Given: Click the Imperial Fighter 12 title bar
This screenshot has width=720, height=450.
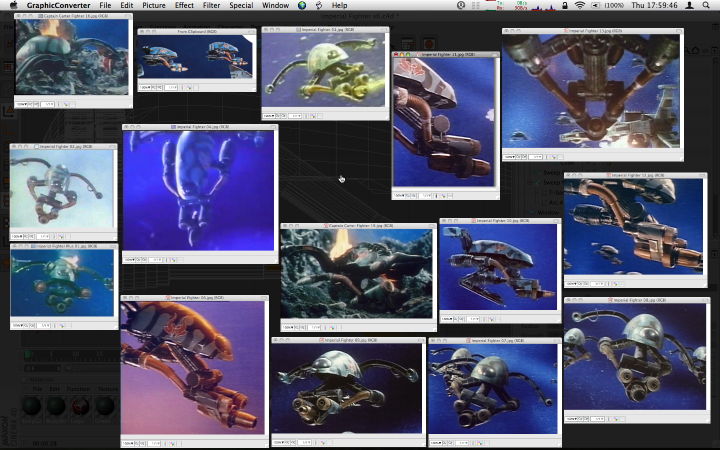Looking at the screenshot, I should click(636, 175).
